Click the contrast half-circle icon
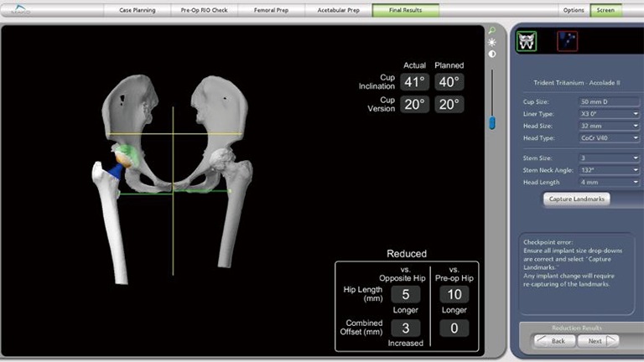The height and width of the screenshot is (362, 644). pos(492,54)
